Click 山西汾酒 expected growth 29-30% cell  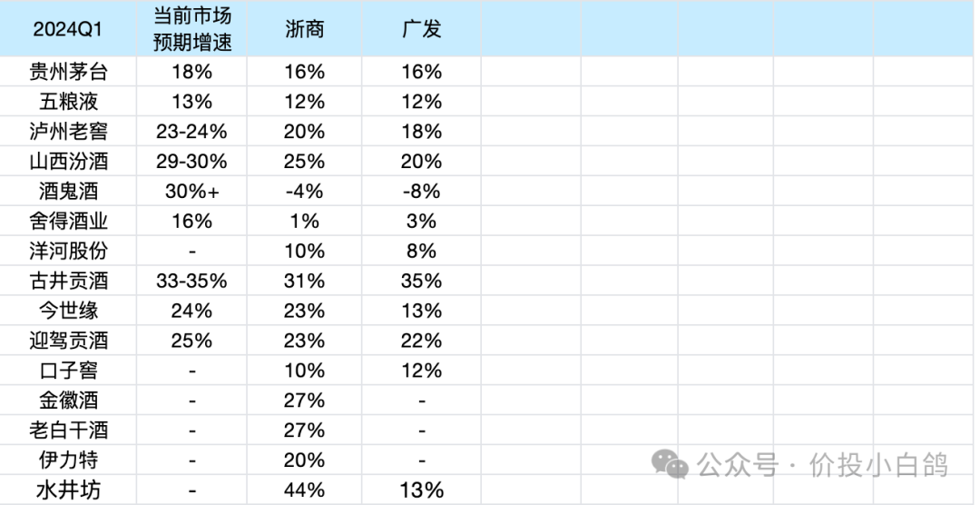(x=191, y=161)
